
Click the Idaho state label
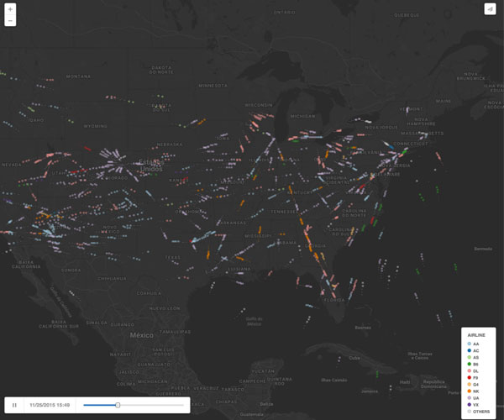tap(36, 120)
